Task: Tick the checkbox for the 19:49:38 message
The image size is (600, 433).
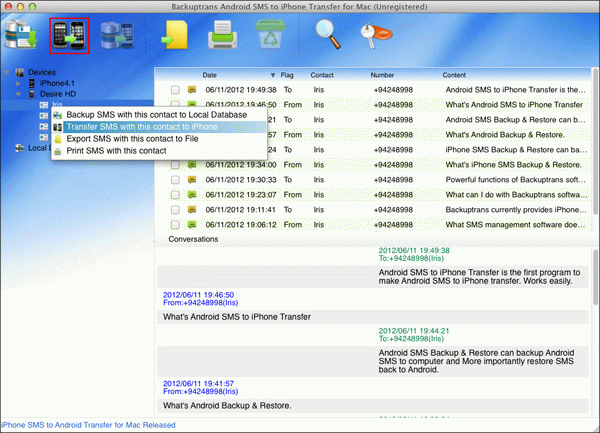Action: coord(175,90)
